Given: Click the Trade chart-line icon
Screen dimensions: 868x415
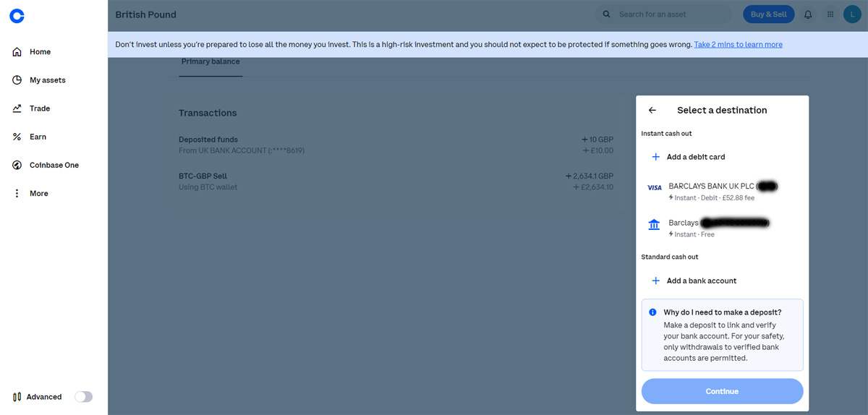Looking at the screenshot, I should coord(17,108).
